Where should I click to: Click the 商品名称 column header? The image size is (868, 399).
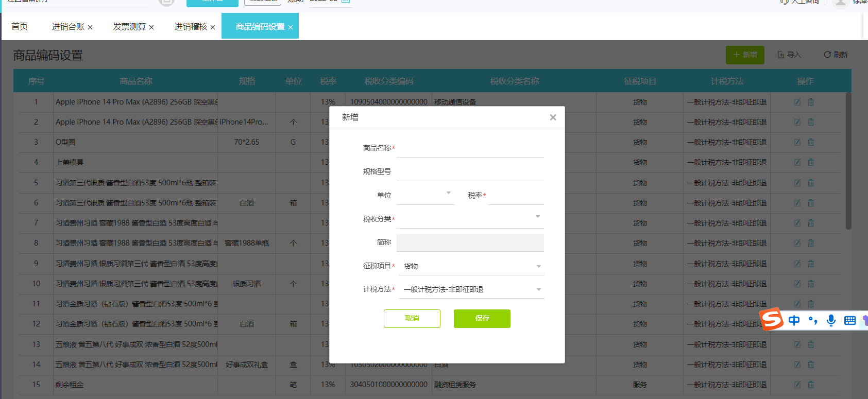136,81
